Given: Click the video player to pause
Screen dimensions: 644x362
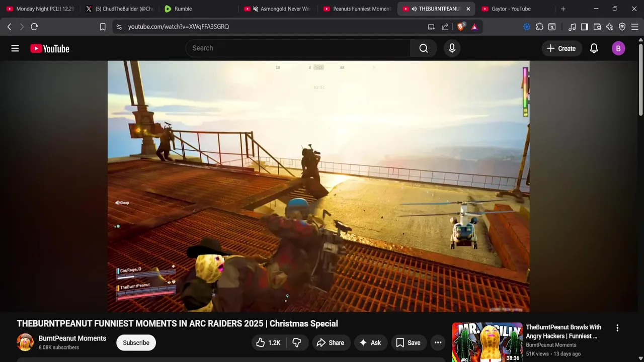Looking at the screenshot, I should click(x=318, y=186).
